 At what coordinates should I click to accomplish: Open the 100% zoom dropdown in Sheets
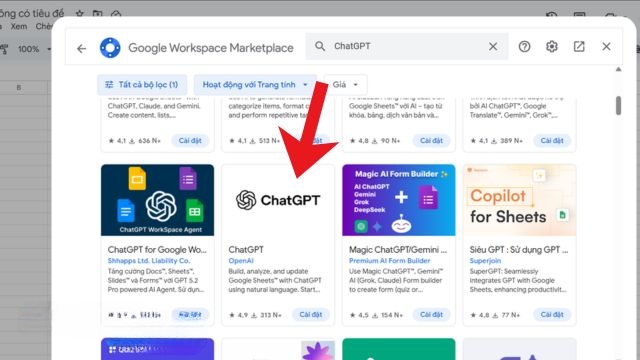point(34,49)
